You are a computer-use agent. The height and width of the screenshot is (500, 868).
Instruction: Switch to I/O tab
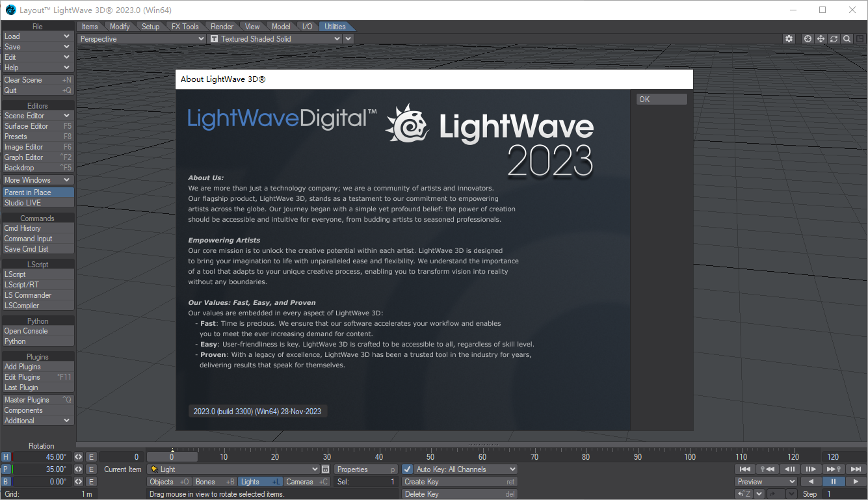307,27
